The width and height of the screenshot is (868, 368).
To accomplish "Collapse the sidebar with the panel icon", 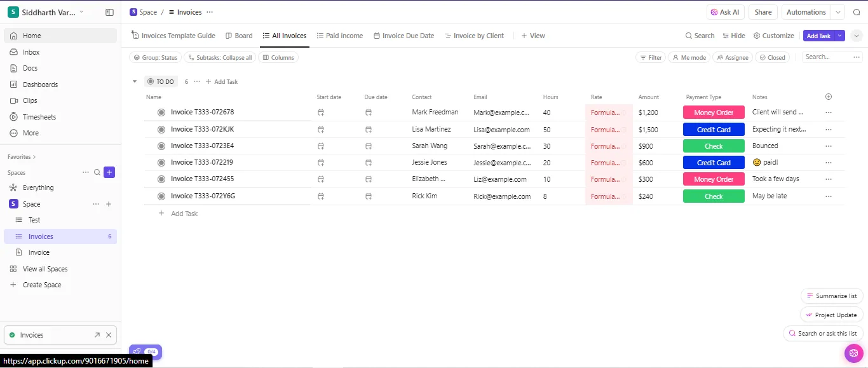I will pos(109,12).
